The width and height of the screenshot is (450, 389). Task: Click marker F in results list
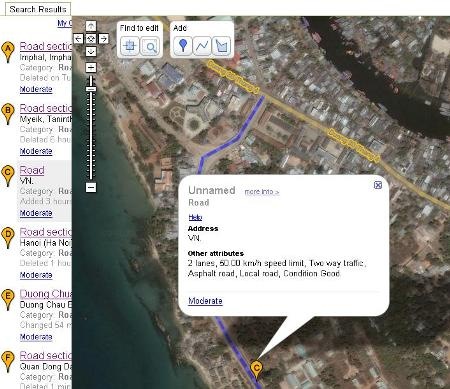[7, 361]
